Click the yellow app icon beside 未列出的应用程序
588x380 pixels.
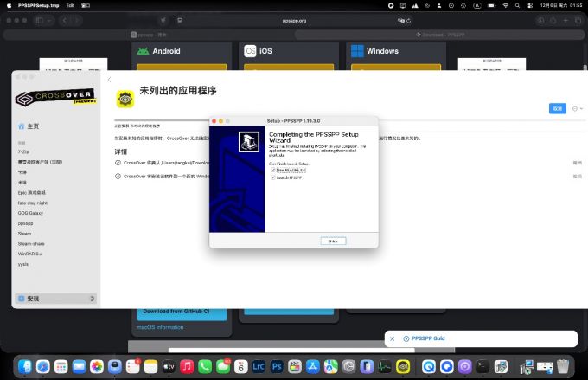[125, 99]
